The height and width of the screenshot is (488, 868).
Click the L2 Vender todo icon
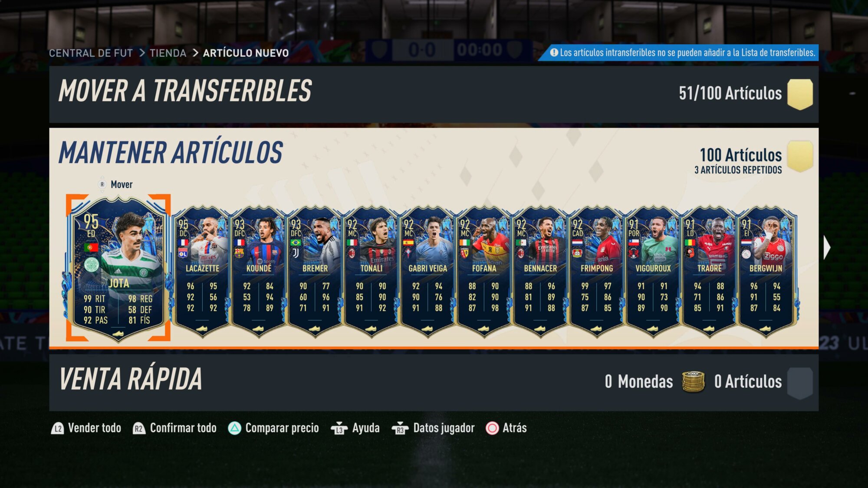[x=58, y=429]
